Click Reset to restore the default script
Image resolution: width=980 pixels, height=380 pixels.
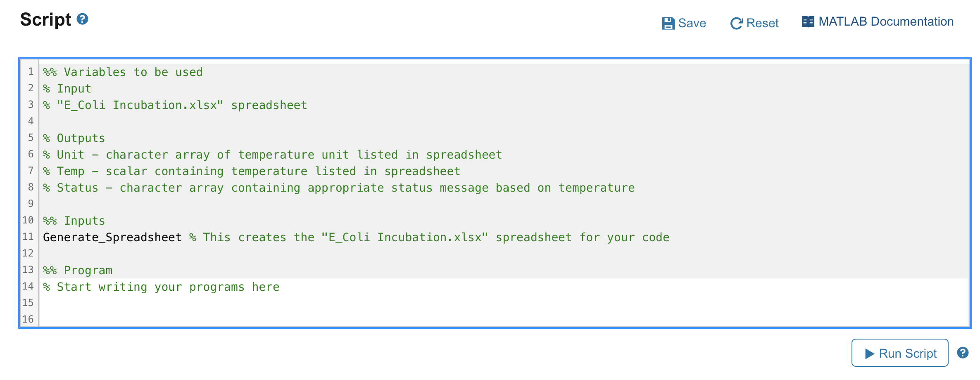[x=762, y=23]
